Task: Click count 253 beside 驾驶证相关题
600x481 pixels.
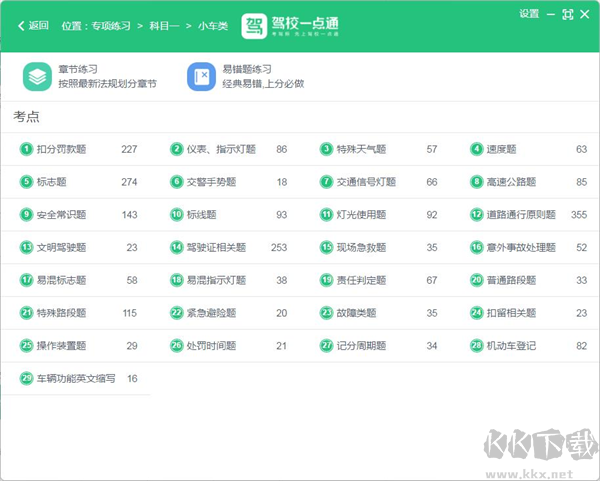Action: tap(279, 248)
